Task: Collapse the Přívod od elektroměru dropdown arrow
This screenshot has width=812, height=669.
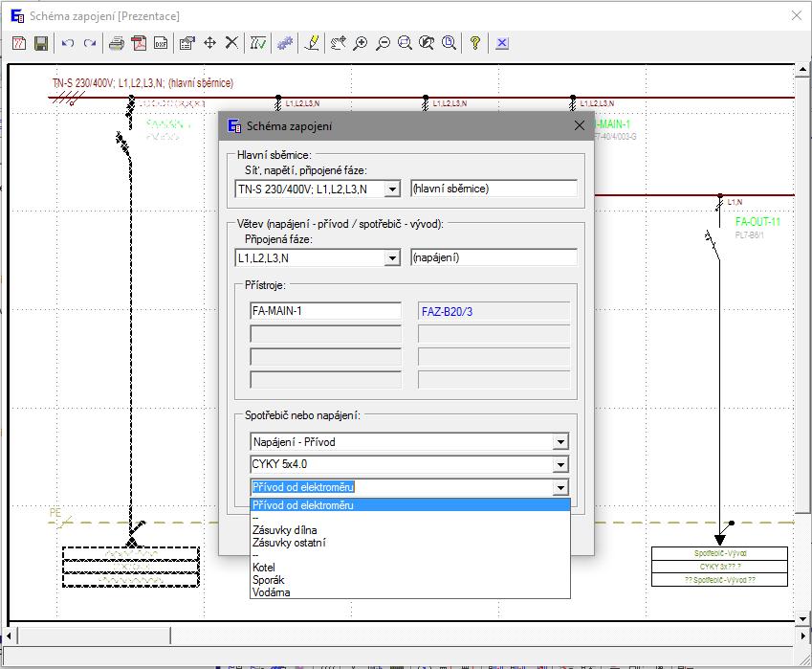Action: 560,487
